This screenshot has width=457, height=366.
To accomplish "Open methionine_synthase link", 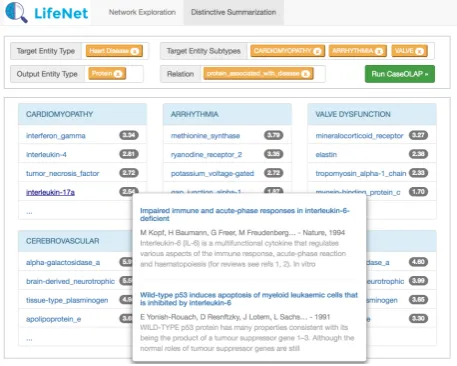I will (x=205, y=136).
